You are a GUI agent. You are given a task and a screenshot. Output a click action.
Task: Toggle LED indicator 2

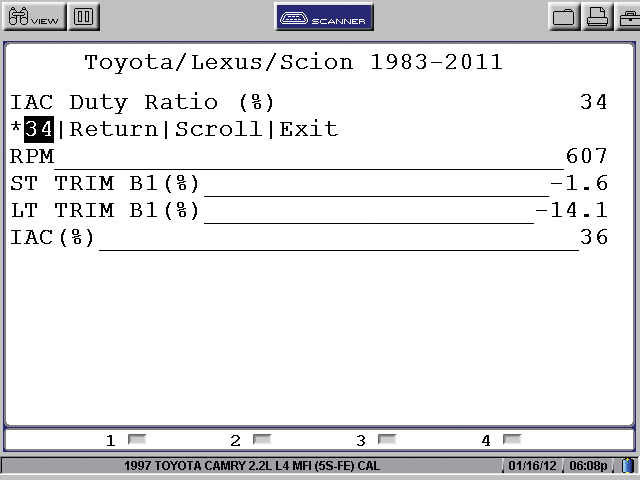pyautogui.click(x=262, y=440)
